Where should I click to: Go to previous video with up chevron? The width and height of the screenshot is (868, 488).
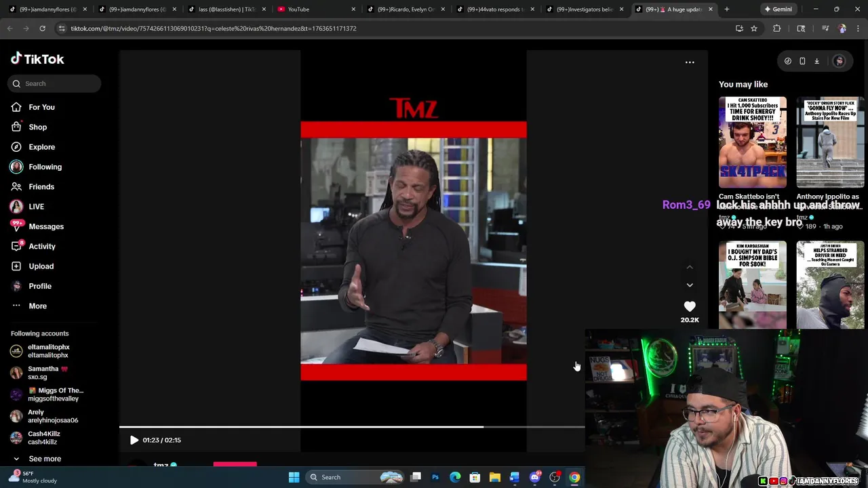point(690,267)
